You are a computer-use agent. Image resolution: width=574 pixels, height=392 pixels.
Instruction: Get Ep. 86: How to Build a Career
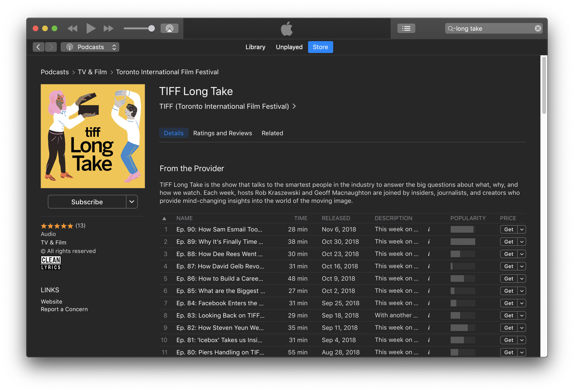509,279
